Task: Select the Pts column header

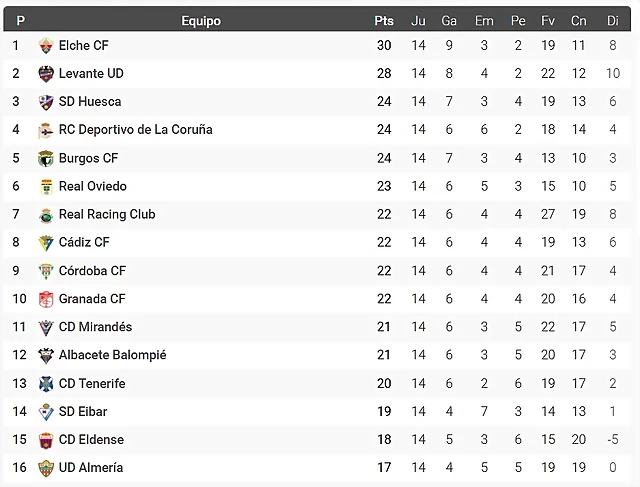Action: [x=384, y=21]
